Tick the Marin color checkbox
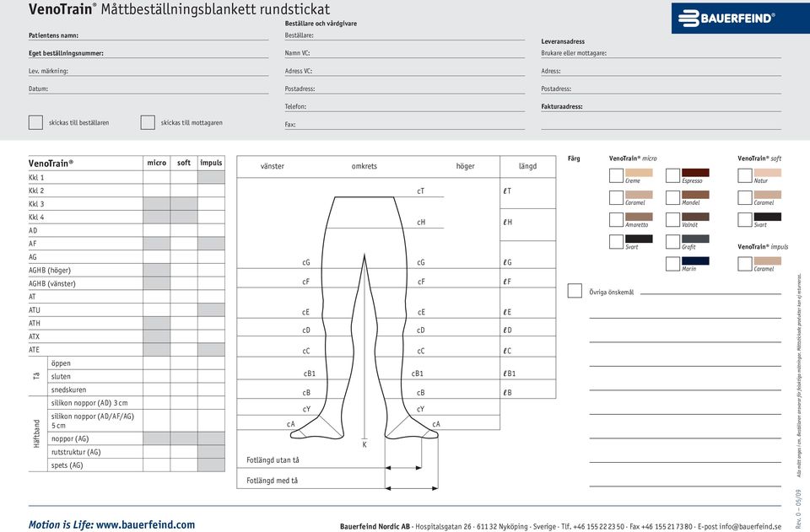Viewport: 810px width, 532px height. point(672,264)
